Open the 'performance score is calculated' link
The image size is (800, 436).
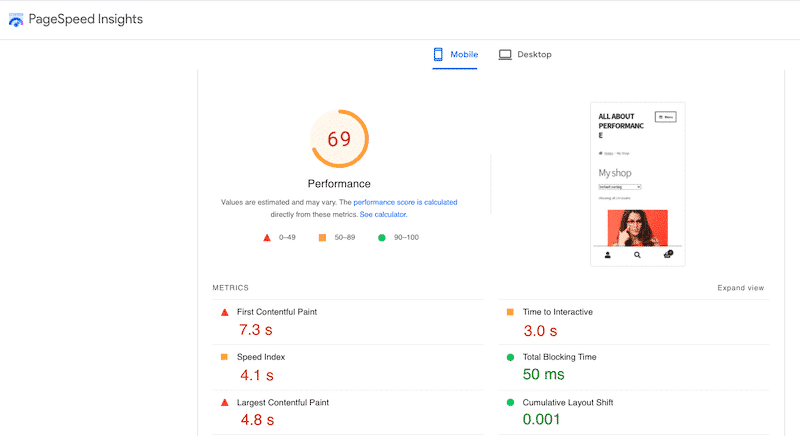point(405,202)
